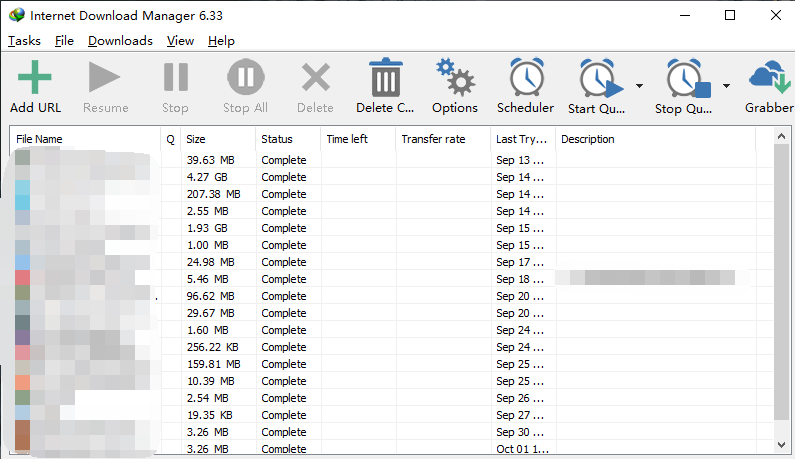Click the Delete Completed trash icon

[x=385, y=78]
